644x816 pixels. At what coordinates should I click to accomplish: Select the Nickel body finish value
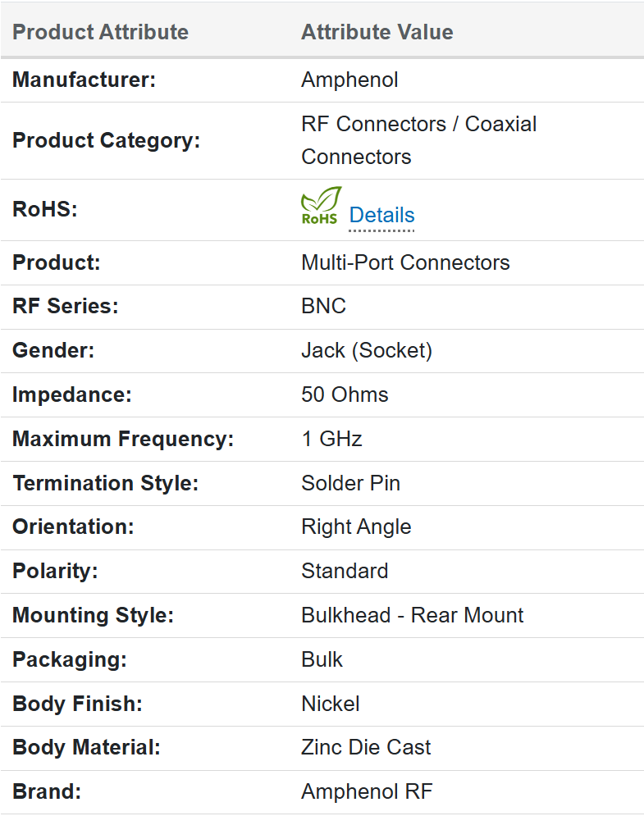pos(330,704)
